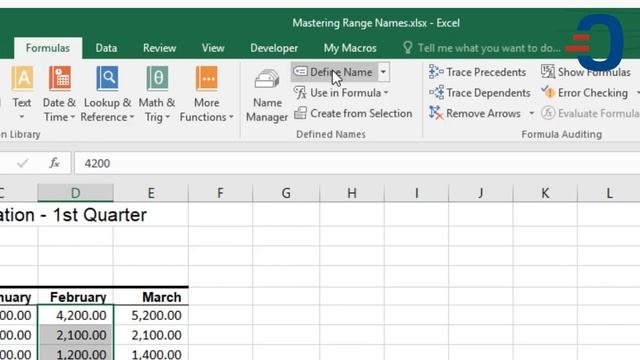
Task: Click the cell containing 1,200.00
Action: (76, 353)
